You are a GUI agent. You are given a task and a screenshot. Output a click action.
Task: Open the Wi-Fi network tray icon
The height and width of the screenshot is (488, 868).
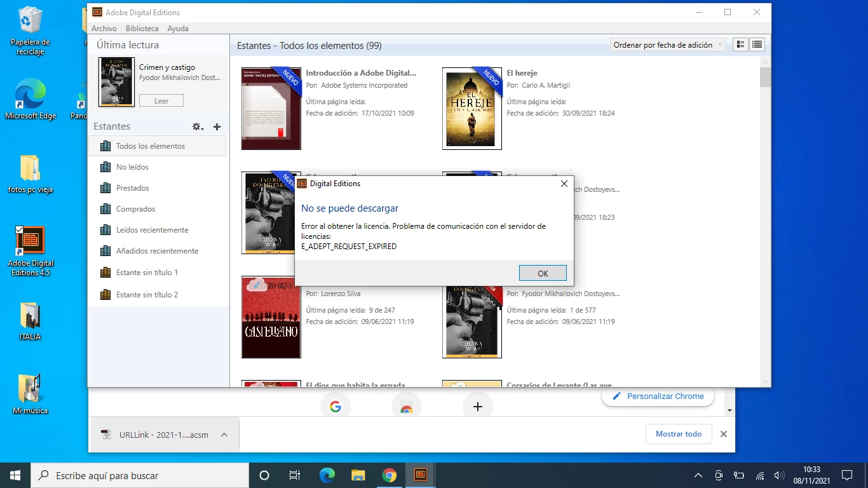759,475
